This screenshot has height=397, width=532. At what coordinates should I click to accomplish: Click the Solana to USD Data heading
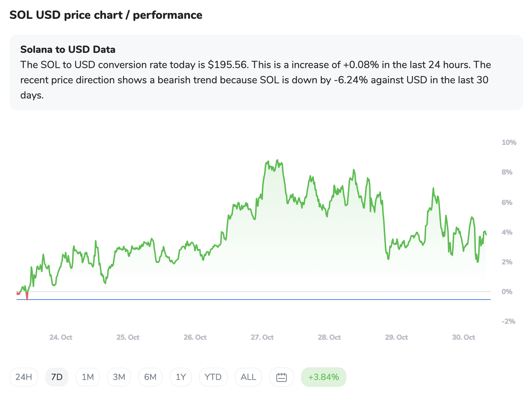pos(68,50)
